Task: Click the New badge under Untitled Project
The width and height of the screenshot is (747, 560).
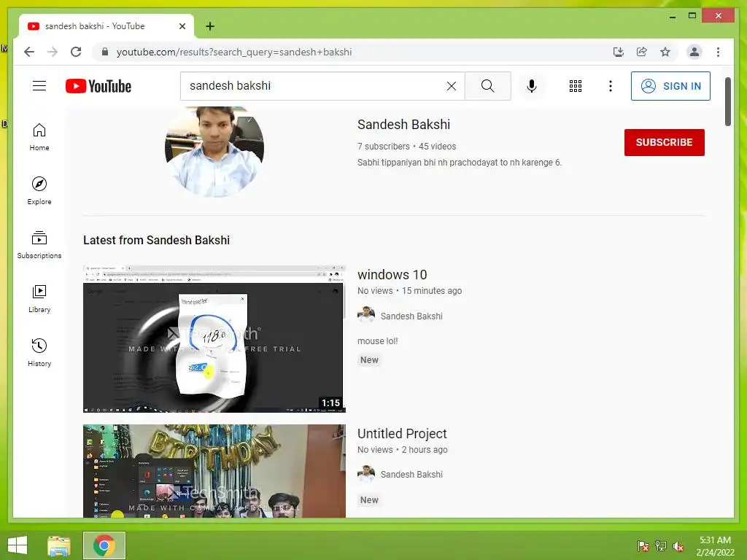Action: [x=369, y=500]
